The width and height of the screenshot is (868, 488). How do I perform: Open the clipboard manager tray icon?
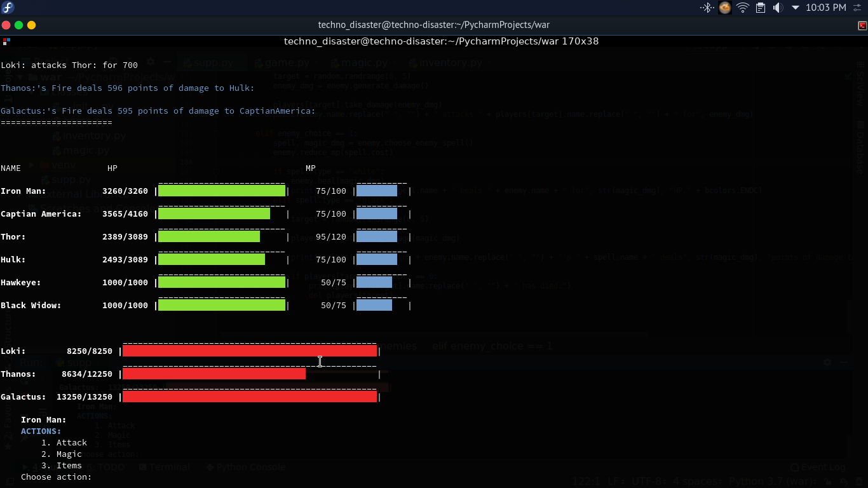coord(761,8)
